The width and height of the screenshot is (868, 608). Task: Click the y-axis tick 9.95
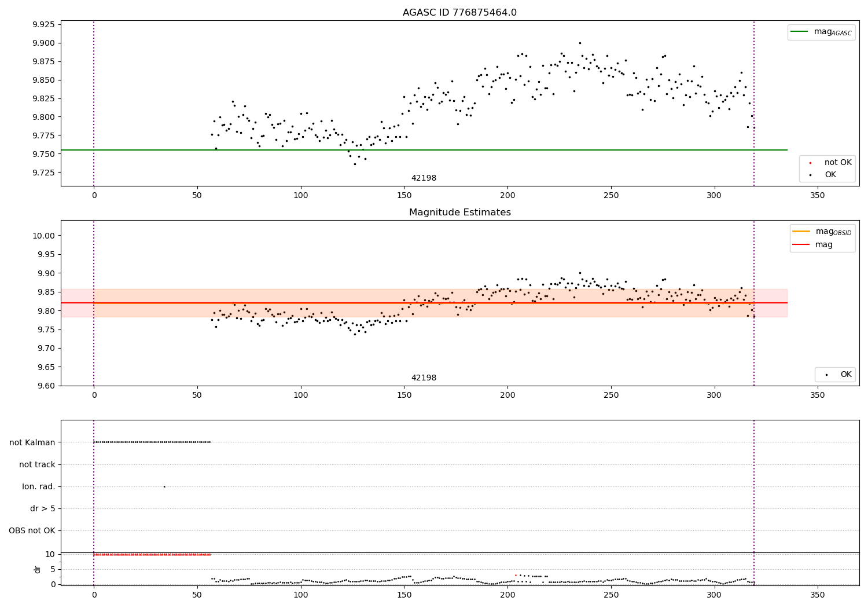[x=46, y=255]
